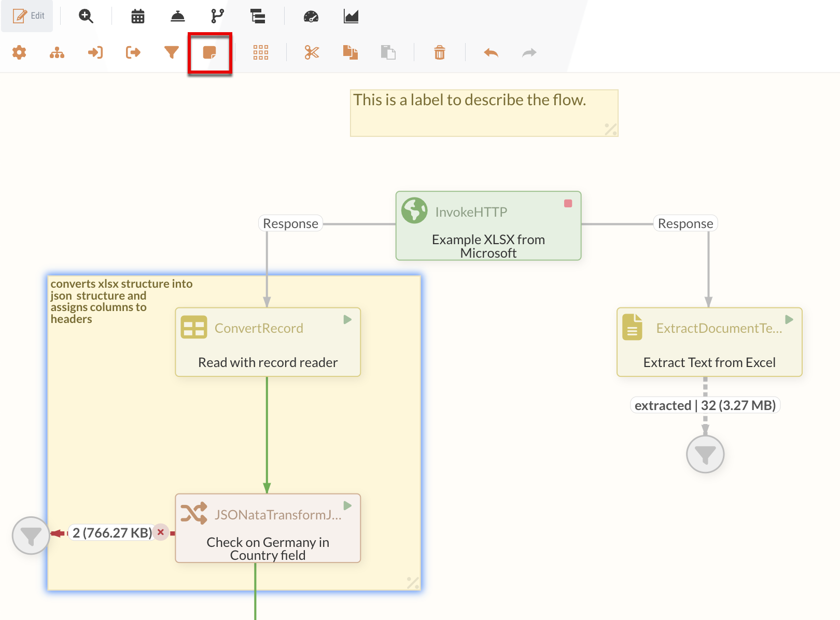The width and height of the screenshot is (840, 620).
Task: Click the InvokeHTTP stopped status indicator
Action: (x=568, y=204)
